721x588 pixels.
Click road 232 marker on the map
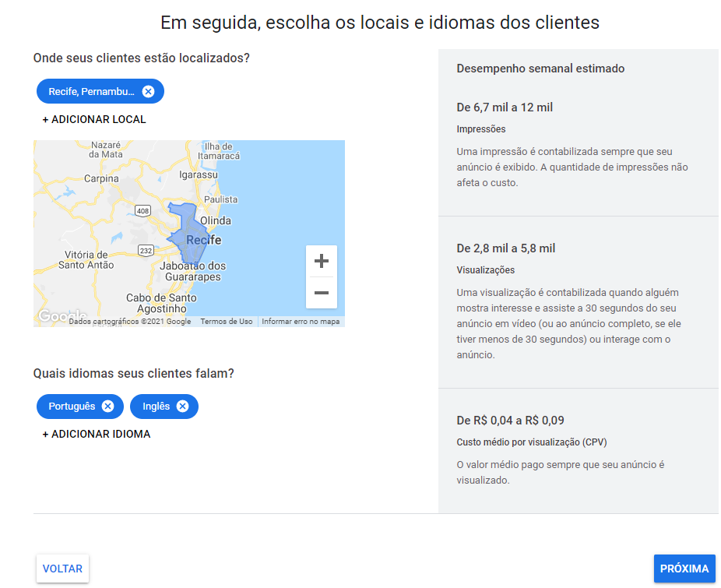[146, 250]
